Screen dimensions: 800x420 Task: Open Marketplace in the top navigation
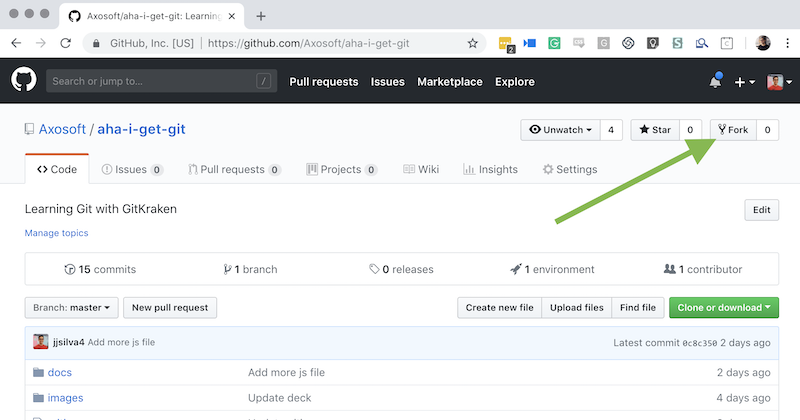[449, 82]
